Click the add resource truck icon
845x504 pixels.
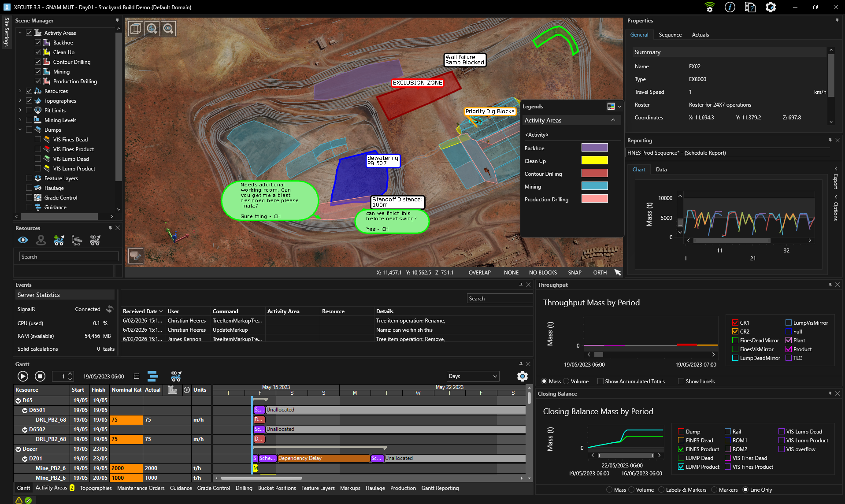point(59,240)
